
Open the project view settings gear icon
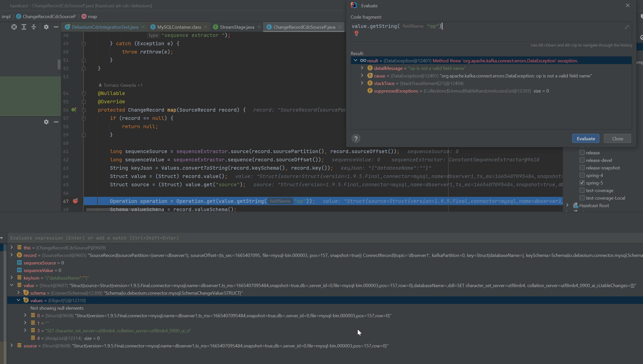46,27
